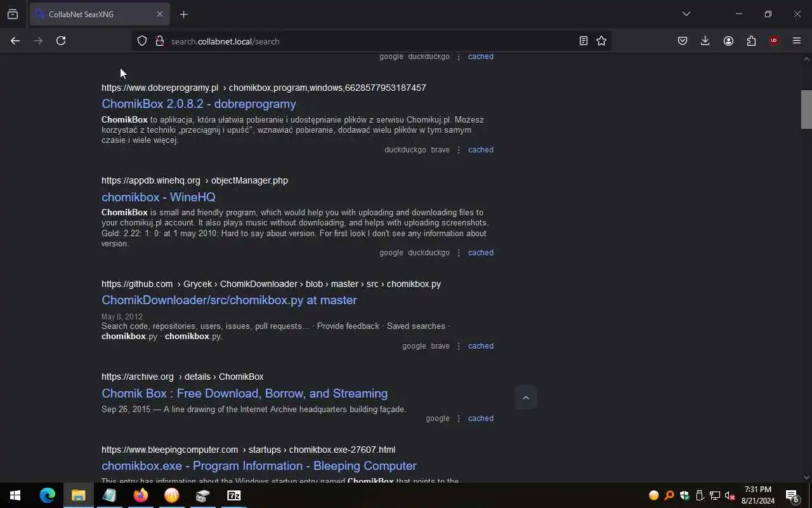Image resolution: width=812 pixels, height=508 pixels.
Task: Go back with the browser back arrow
Action: pyautogui.click(x=15, y=41)
